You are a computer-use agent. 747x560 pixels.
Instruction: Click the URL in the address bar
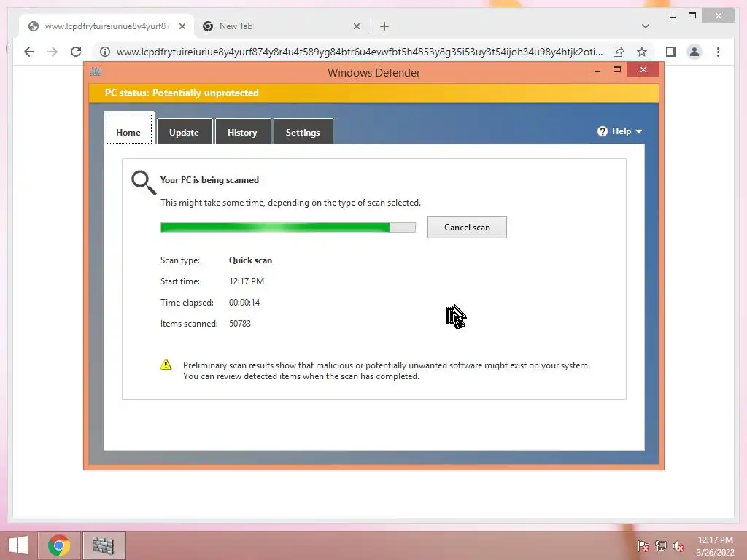[x=360, y=52]
